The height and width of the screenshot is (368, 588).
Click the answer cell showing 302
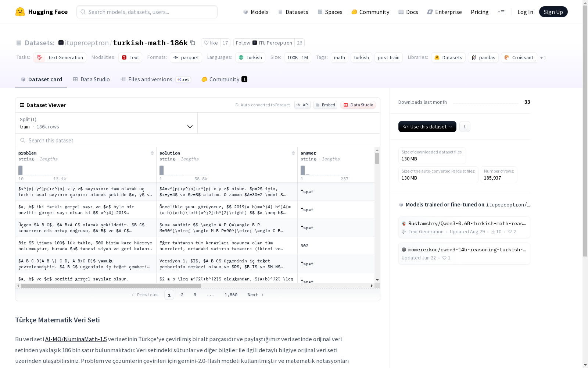pos(336,246)
